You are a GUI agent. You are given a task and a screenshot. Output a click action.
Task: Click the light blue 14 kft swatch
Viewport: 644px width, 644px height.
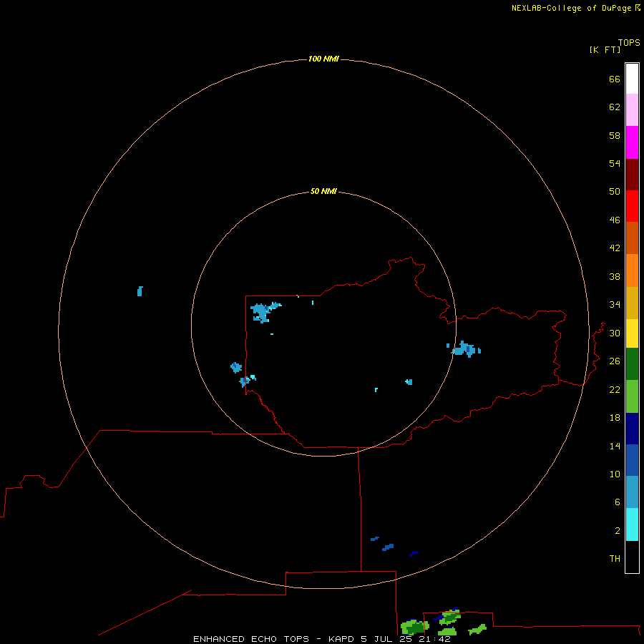point(632,492)
